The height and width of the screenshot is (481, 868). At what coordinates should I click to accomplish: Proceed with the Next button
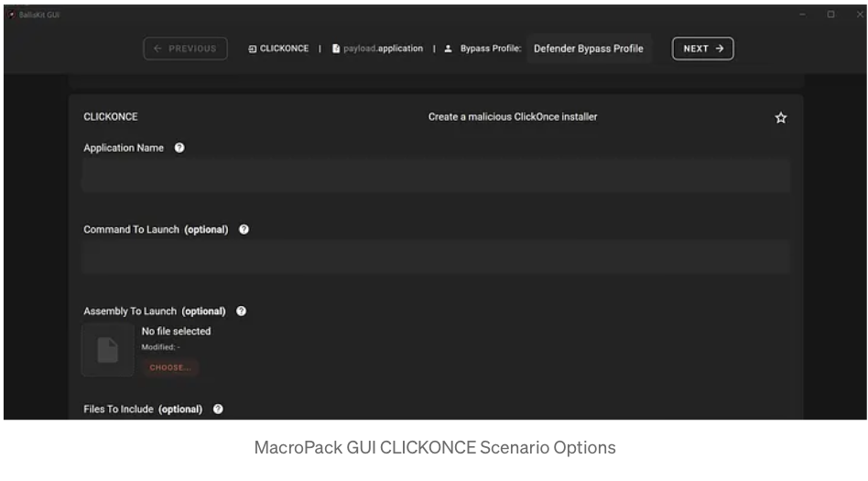[702, 49]
